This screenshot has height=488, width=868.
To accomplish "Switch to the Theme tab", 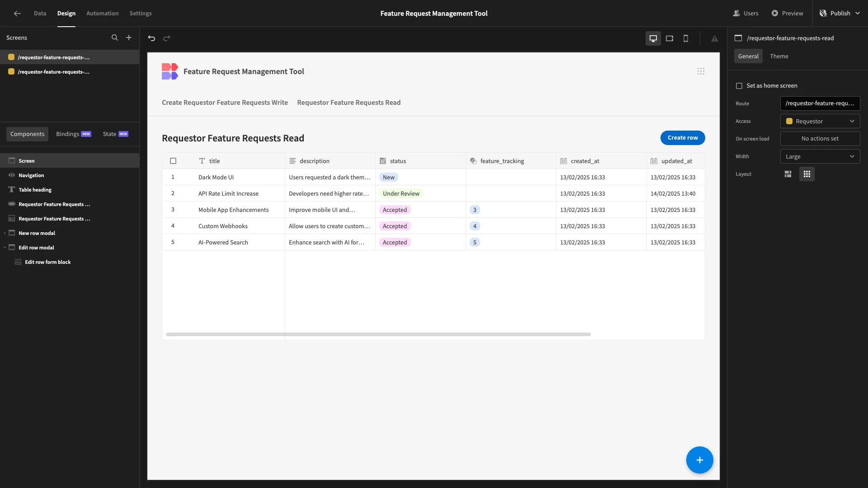I will pyautogui.click(x=779, y=56).
